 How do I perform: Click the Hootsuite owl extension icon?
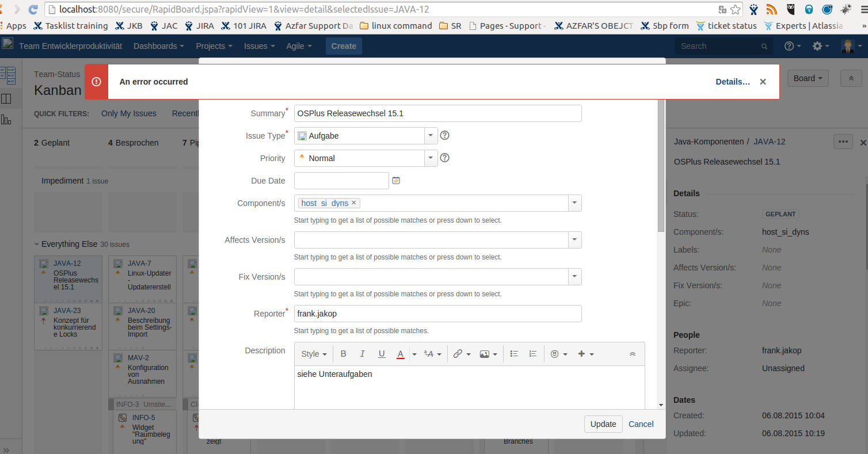point(791,10)
